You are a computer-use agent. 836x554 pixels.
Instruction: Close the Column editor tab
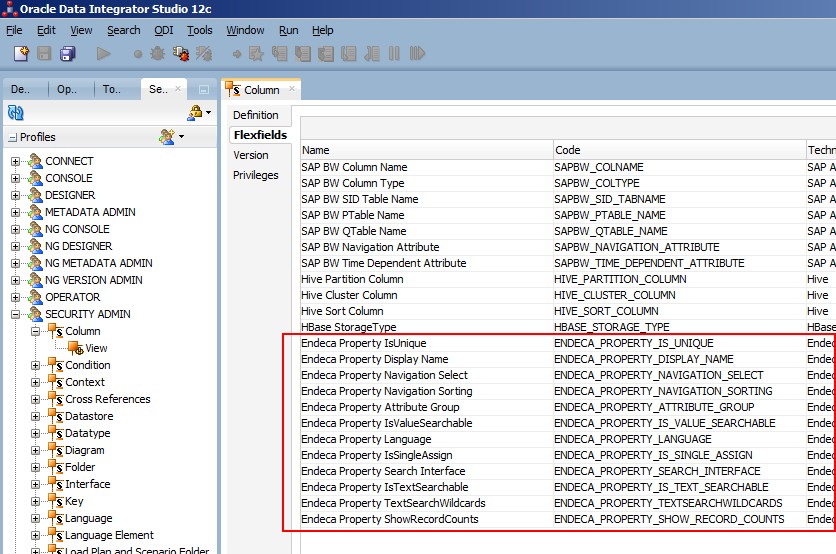[x=293, y=89]
